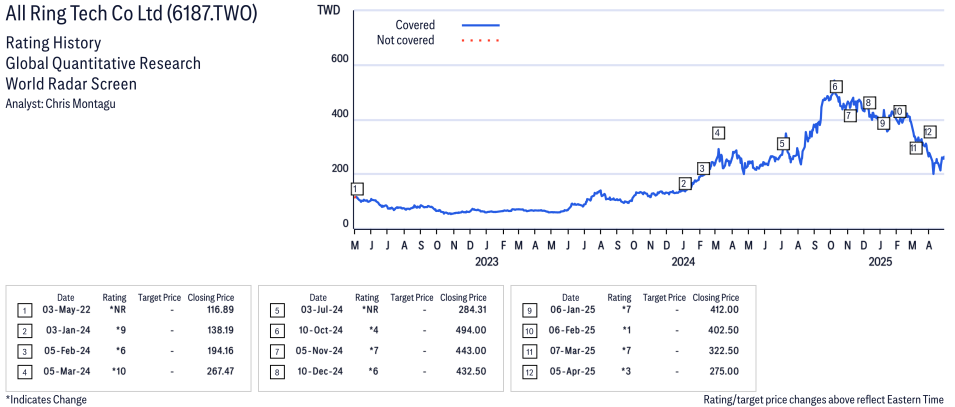Click the date 05-Feb-24 in the table
The image size is (955, 407).
(66, 350)
